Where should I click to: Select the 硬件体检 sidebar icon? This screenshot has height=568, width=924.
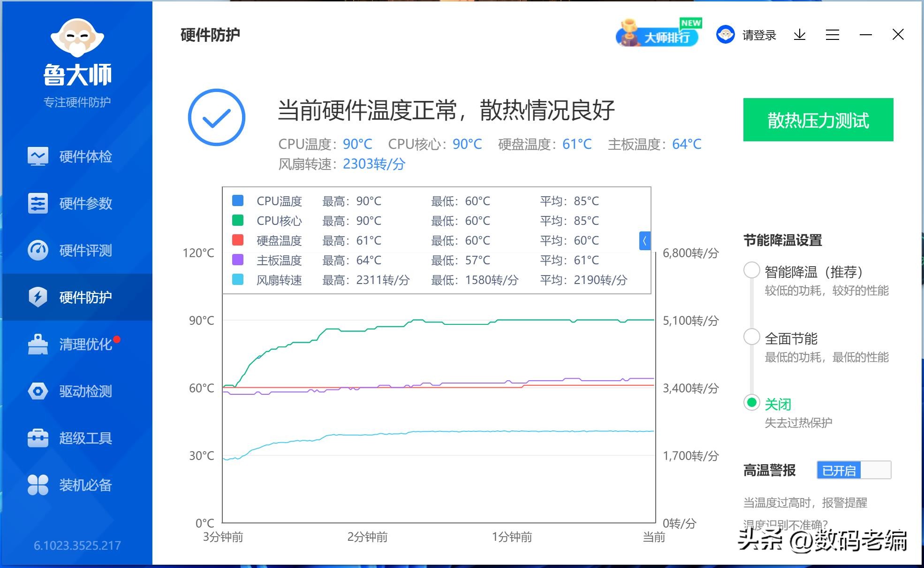pyautogui.click(x=38, y=156)
